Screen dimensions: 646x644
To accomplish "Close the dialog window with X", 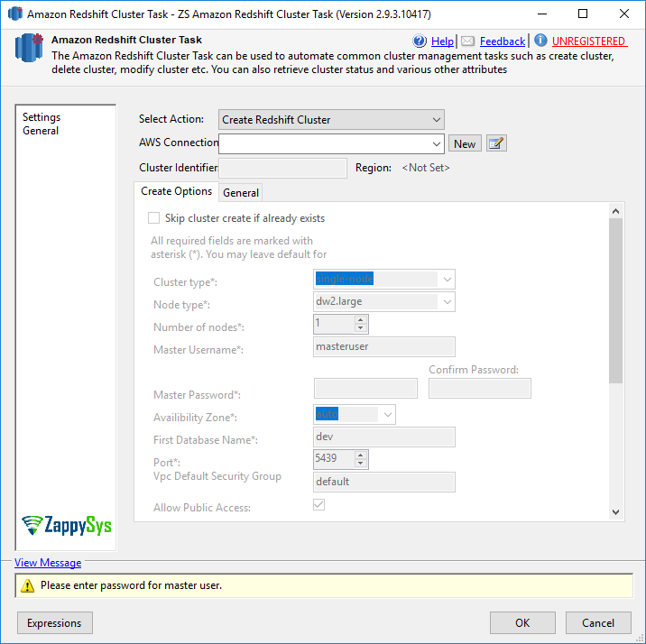I will 623,14.
